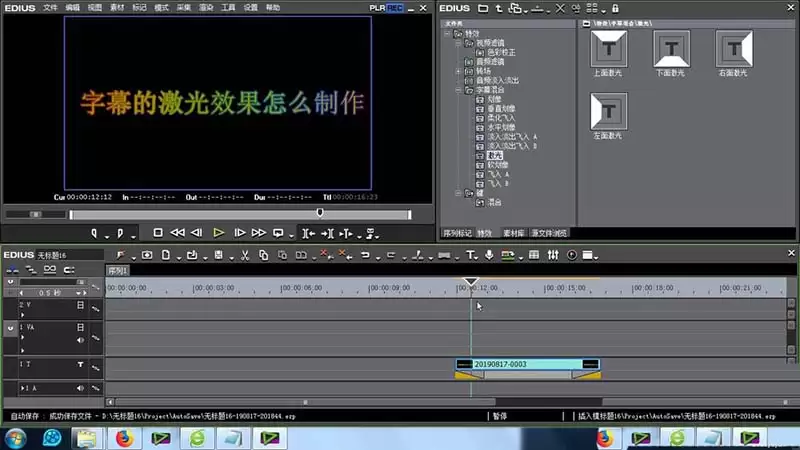Collapse the 字幕混合 folder
The width and height of the screenshot is (800, 450).
(458, 90)
